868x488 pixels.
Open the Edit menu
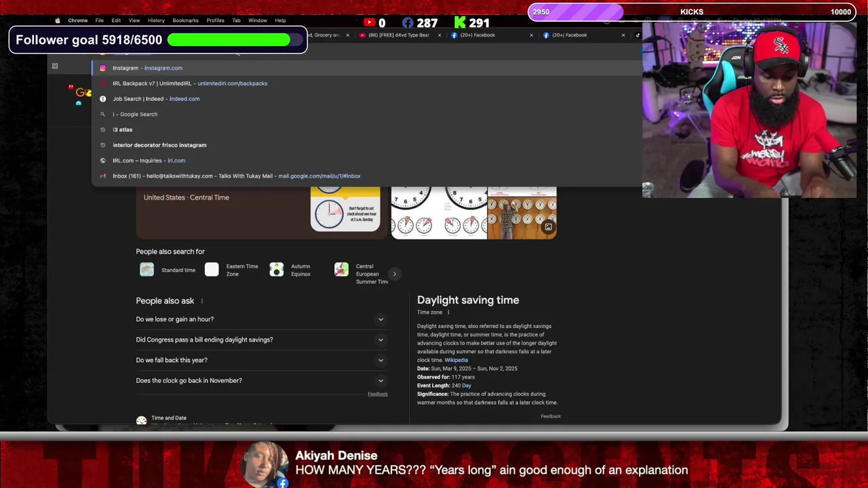[116, 20]
